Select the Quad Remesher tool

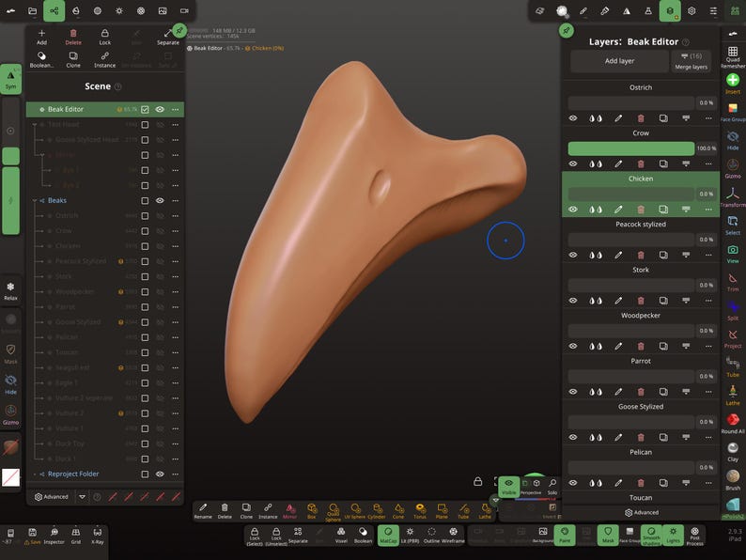733,56
